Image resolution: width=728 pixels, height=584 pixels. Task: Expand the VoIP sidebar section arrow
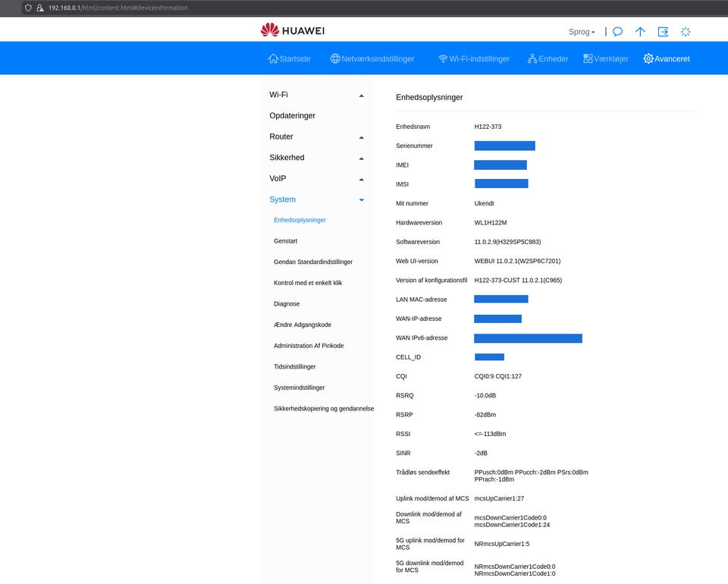coord(361,179)
